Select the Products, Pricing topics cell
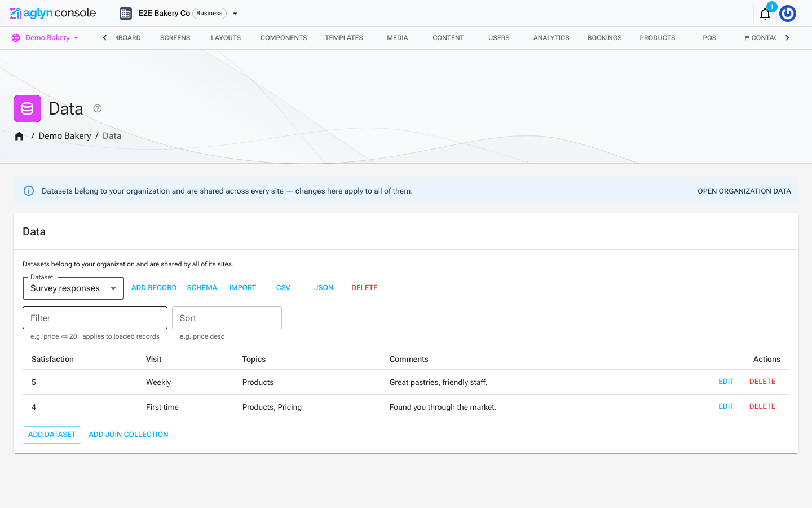 (272, 407)
